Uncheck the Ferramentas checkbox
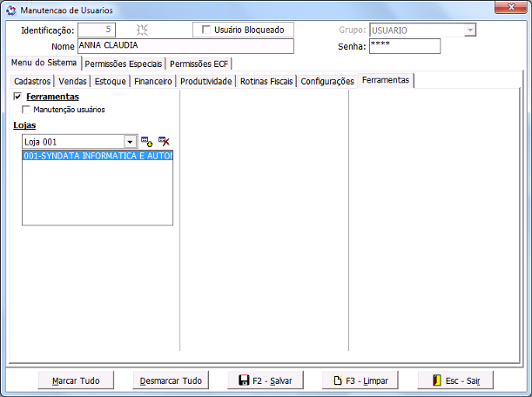Image resolution: width=532 pixels, height=397 pixels. click(18, 97)
